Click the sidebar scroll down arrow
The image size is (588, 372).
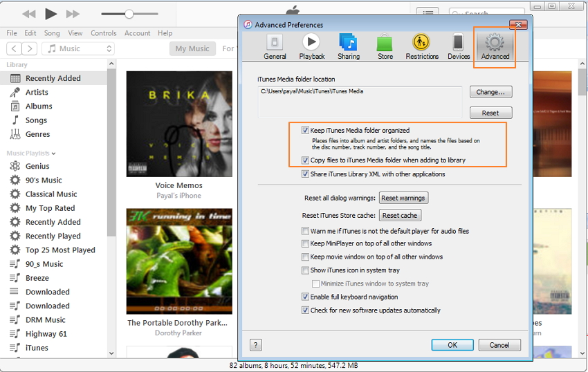pos(112,353)
